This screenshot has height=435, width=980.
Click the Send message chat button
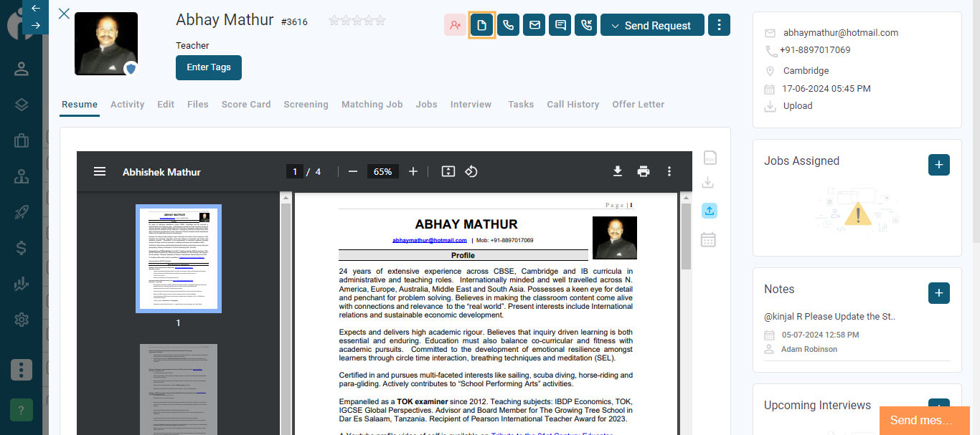click(x=925, y=421)
